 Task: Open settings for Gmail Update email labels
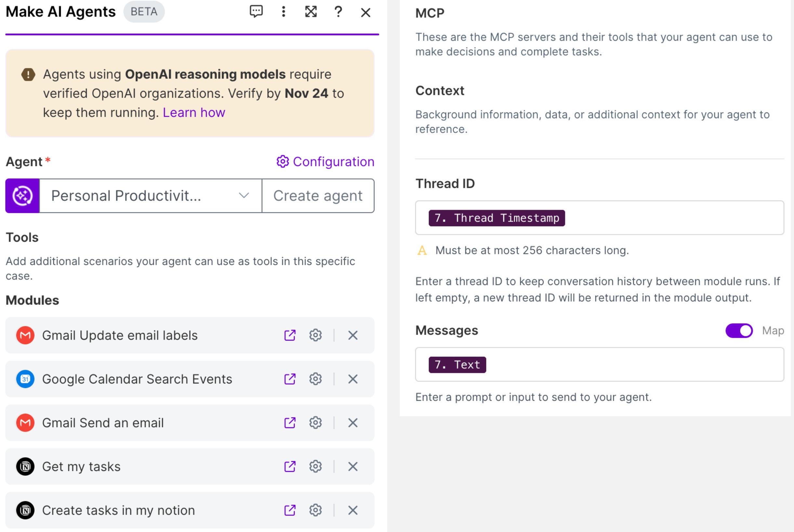coord(315,335)
